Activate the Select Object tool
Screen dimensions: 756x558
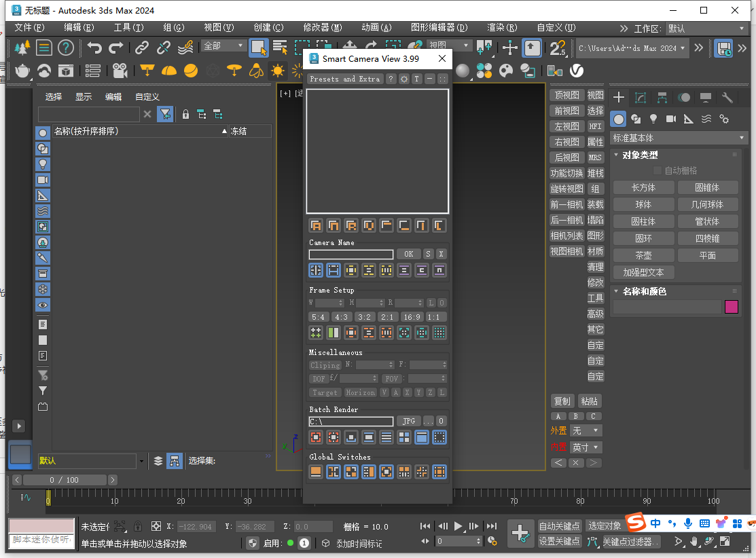click(x=258, y=48)
